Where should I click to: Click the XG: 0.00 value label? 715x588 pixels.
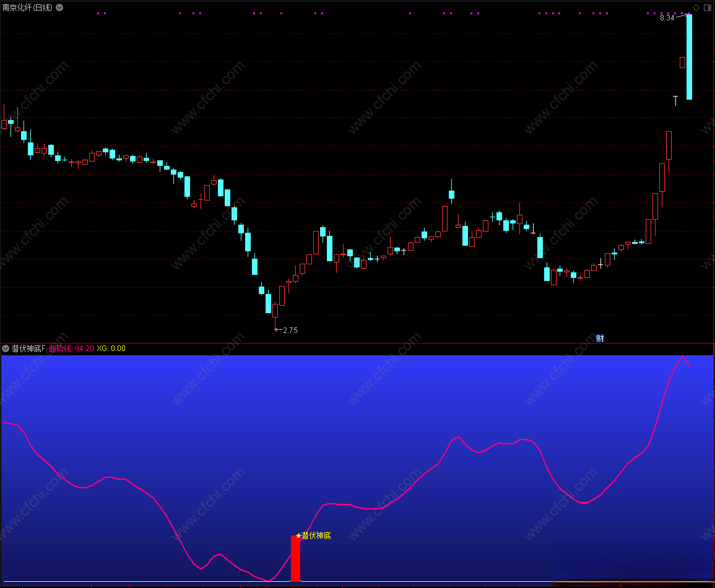(111, 348)
